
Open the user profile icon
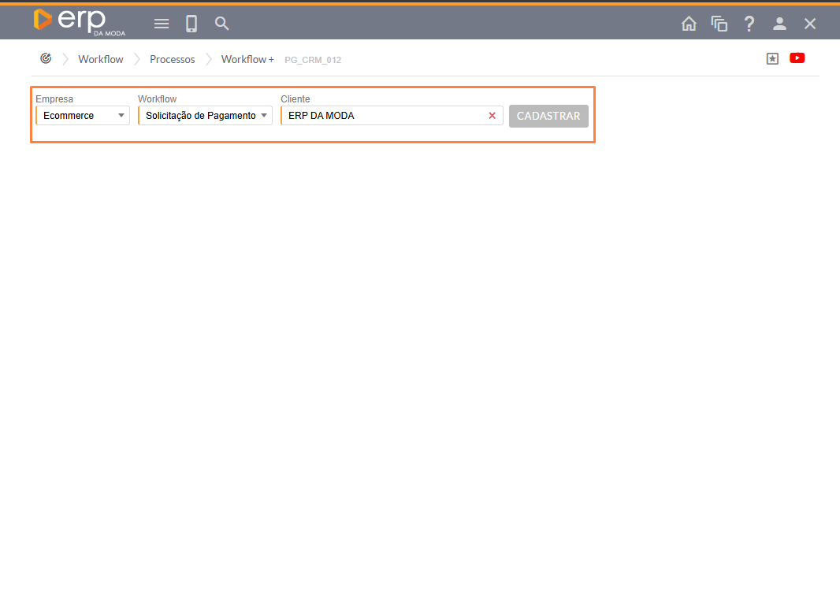coord(779,24)
